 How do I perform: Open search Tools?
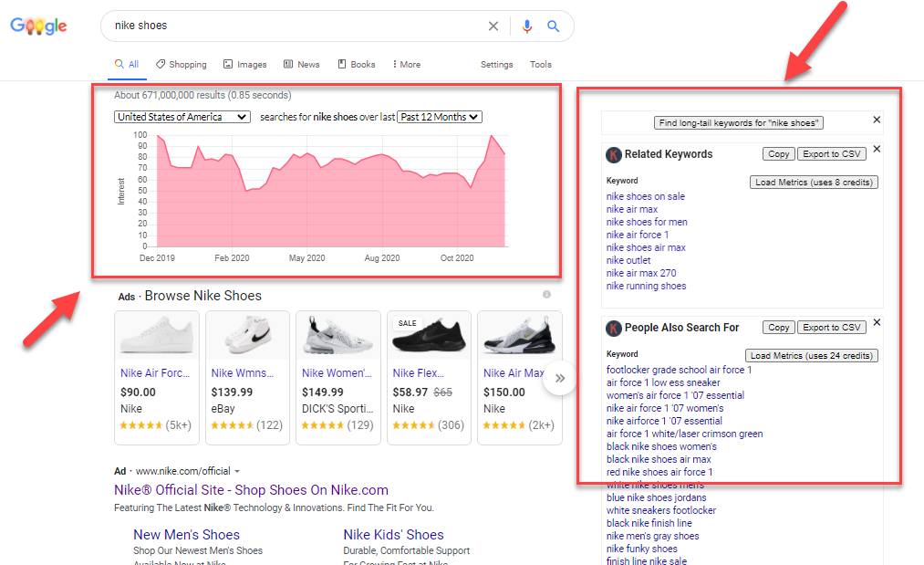click(x=540, y=64)
